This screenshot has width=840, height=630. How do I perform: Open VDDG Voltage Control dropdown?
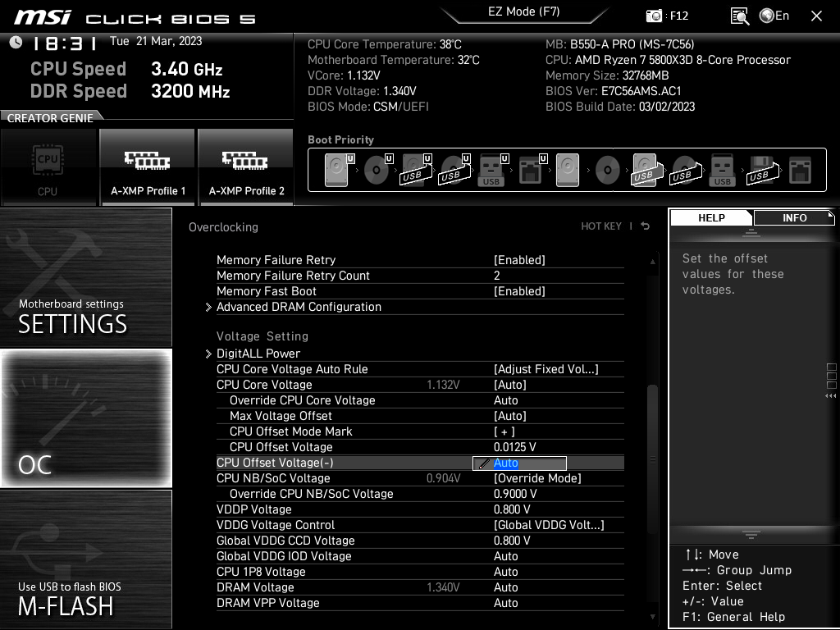[x=549, y=525]
